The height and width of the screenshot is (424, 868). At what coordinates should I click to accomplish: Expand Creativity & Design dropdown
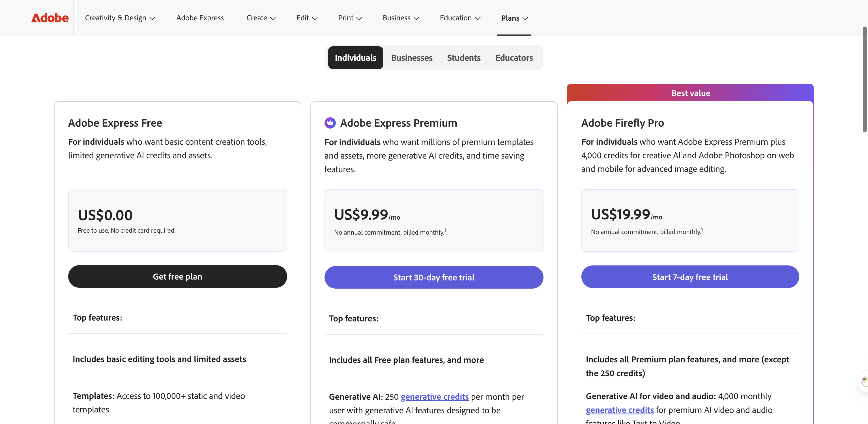click(120, 18)
